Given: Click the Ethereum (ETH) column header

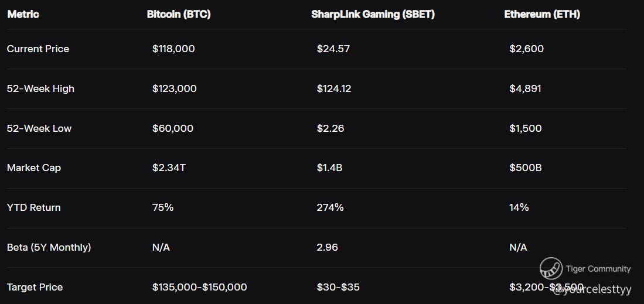Looking at the screenshot, I should tap(542, 15).
